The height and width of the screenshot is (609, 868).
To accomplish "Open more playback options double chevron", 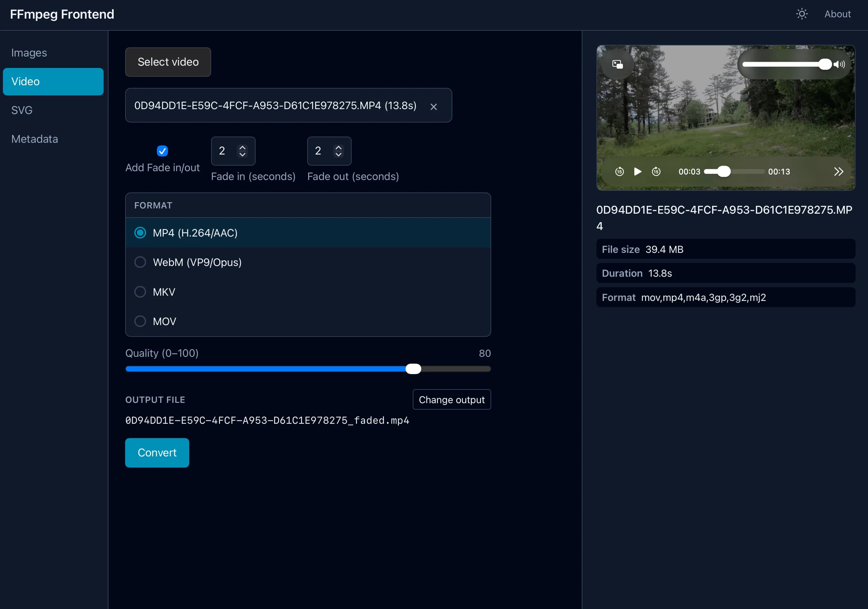I will click(839, 172).
